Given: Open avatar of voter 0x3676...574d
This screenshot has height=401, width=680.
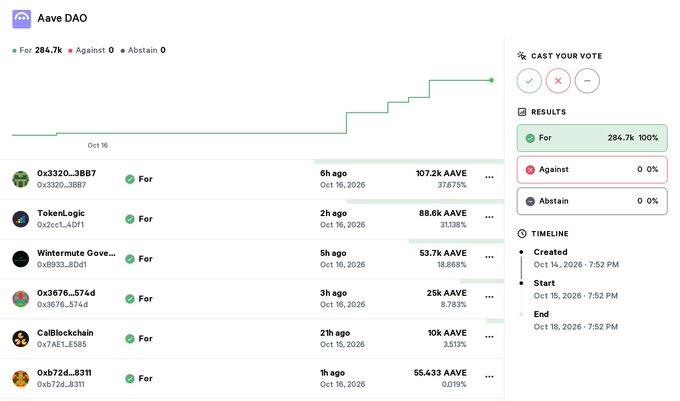Looking at the screenshot, I should 20,299.
